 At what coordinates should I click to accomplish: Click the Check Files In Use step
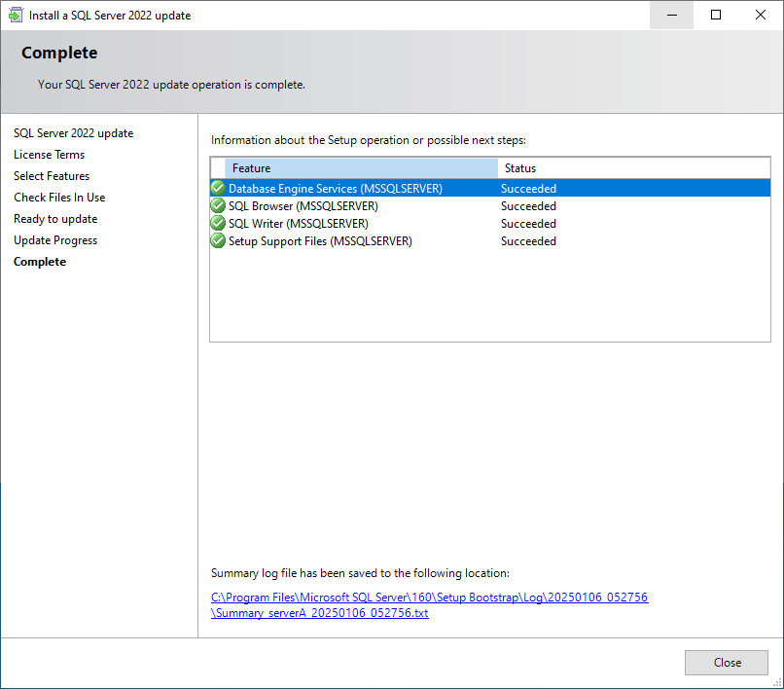point(59,198)
